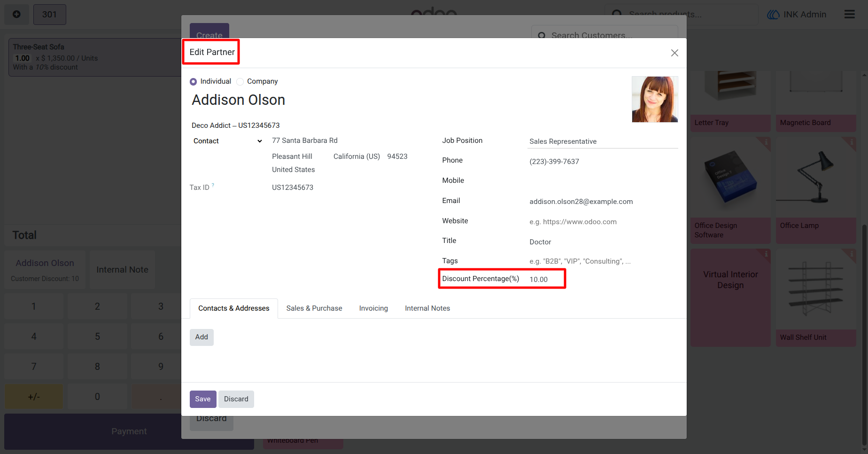Open the California (US) state dropdown
Viewport: 868px width, 454px height.
(356, 157)
